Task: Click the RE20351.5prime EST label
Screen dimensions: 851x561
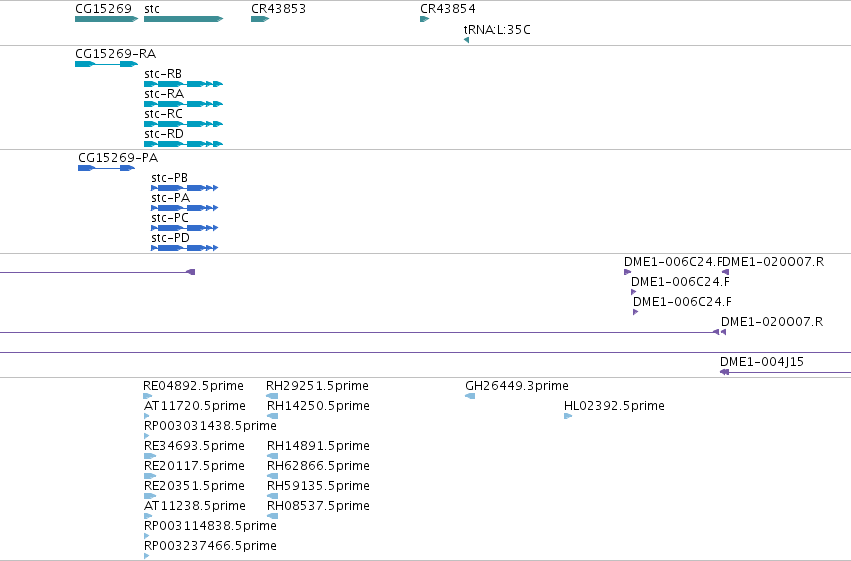Action: point(194,486)
